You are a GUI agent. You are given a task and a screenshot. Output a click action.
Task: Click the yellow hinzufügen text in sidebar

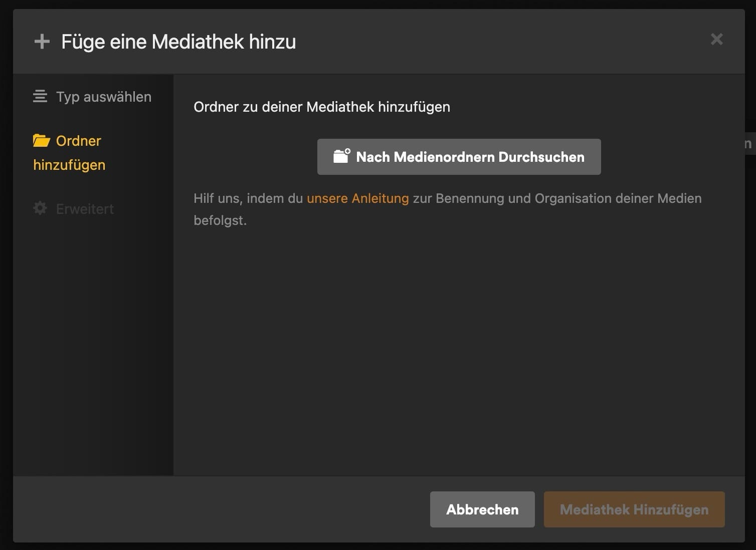69,165
